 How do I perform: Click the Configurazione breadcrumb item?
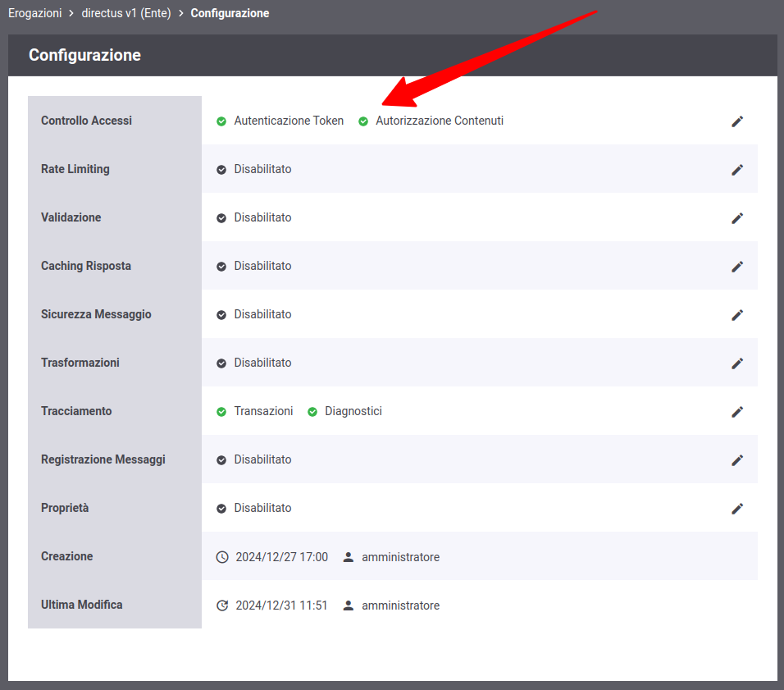tap(230, 13)
